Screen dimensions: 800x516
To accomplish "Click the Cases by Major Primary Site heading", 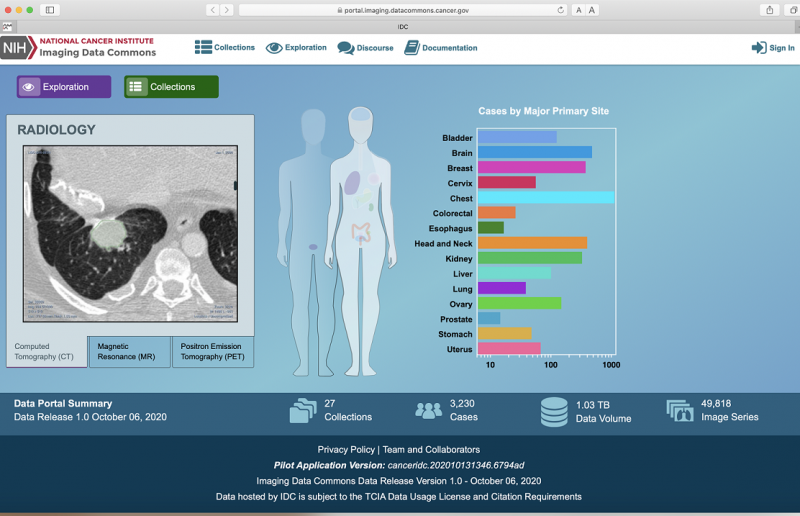I will point(543,111).
